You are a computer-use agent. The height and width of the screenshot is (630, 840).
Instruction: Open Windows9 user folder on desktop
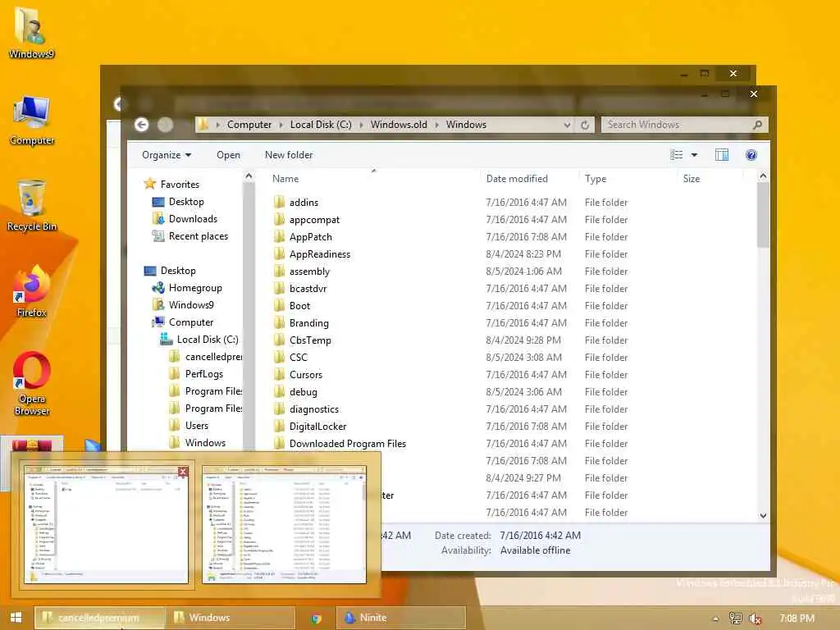click(x=31, y=32)
